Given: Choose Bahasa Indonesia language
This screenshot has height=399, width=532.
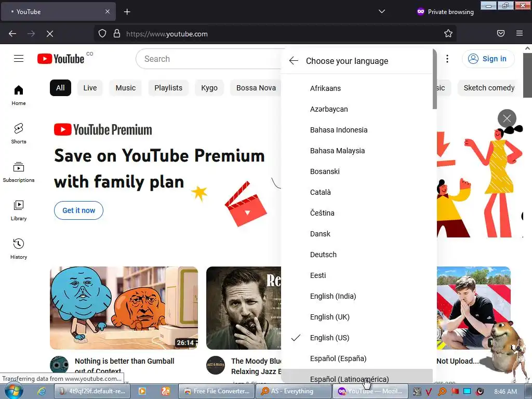Looking at the screenshot, I should coord(357,130).
